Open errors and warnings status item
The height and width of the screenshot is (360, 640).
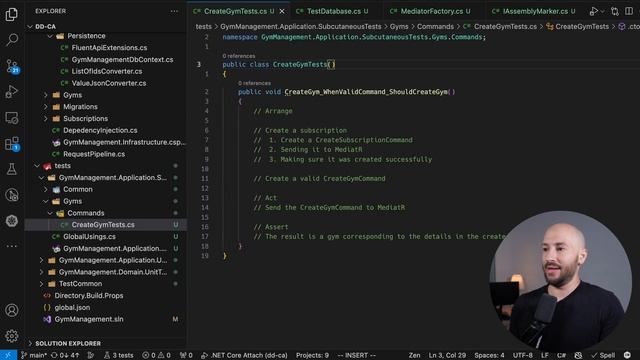point(156,355)
